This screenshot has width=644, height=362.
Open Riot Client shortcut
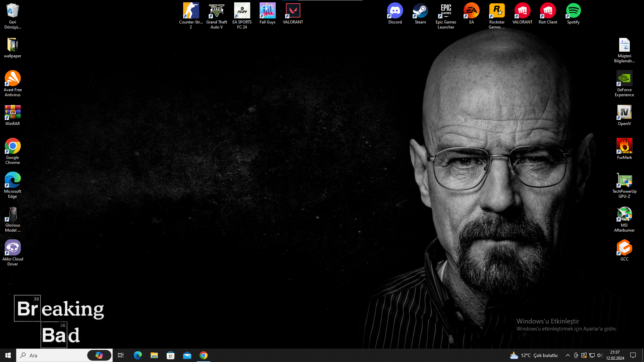[548, 13]
